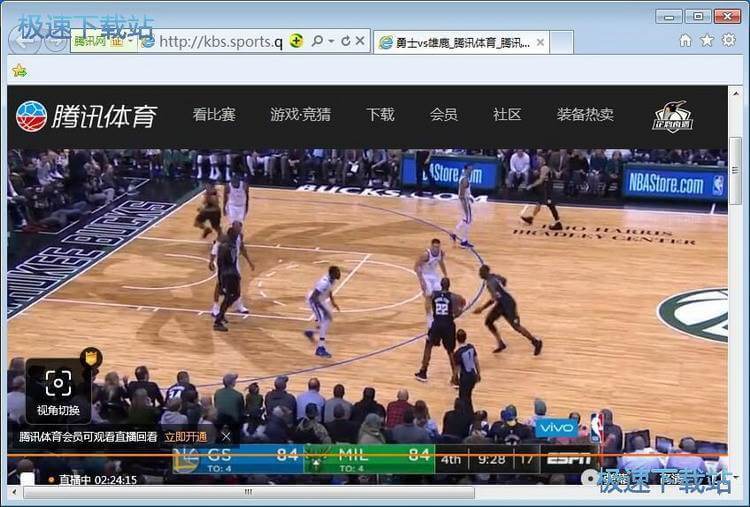Click 立即开通 to activate membership
This screenshot has height=507, width=750.
click(x=186, y=437)
